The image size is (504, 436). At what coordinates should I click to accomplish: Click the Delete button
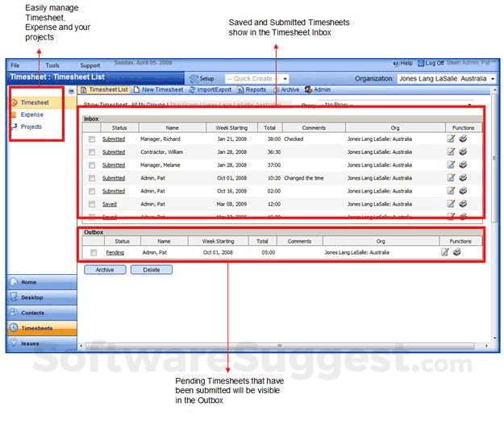152,269
